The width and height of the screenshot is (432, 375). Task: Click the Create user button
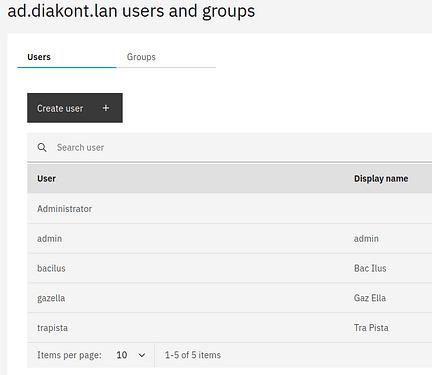pos(75,108)
